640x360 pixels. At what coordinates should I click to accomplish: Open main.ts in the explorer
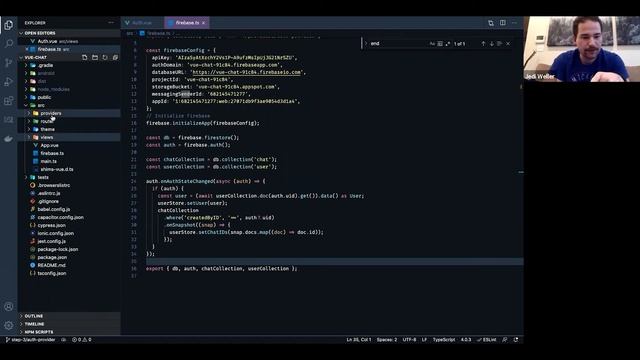point(49,161)
